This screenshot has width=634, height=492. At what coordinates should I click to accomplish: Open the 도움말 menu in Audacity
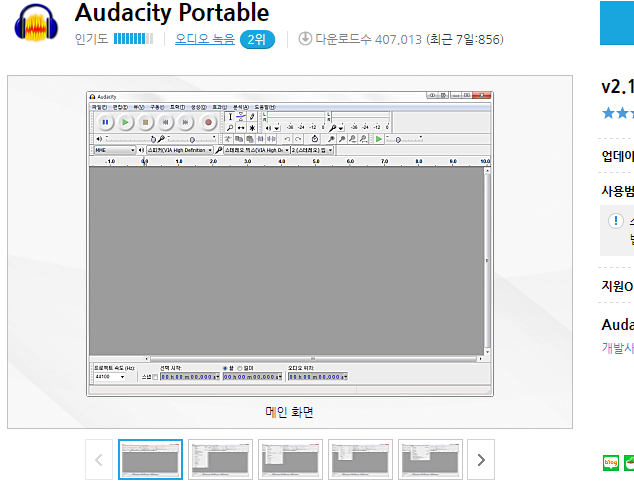[265, 107]
